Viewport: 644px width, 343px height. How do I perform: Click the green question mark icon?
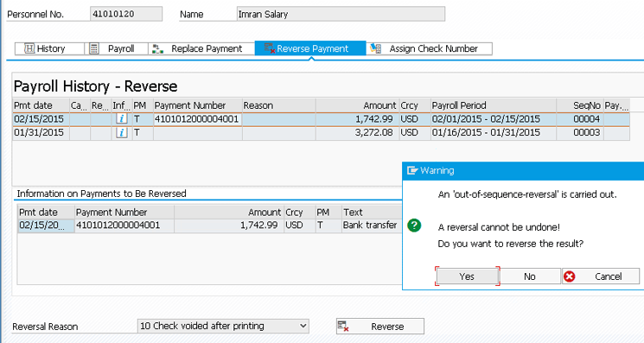click(x=414, y=225)
